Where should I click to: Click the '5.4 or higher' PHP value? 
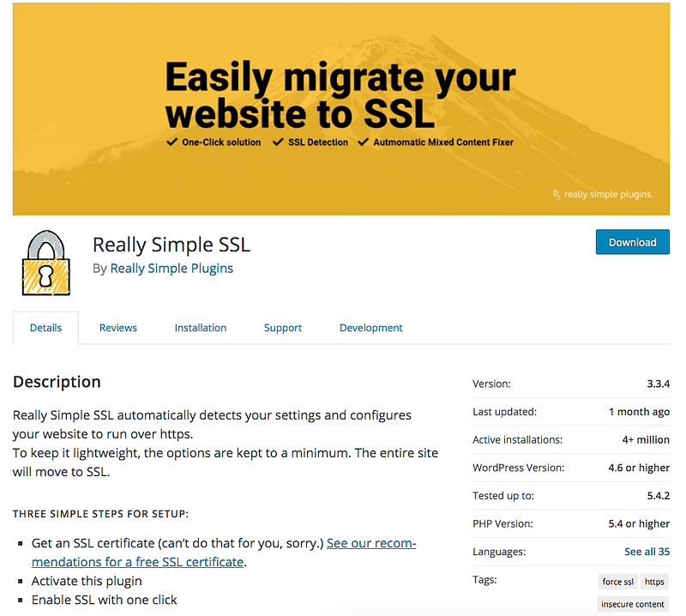coord(639,523)
